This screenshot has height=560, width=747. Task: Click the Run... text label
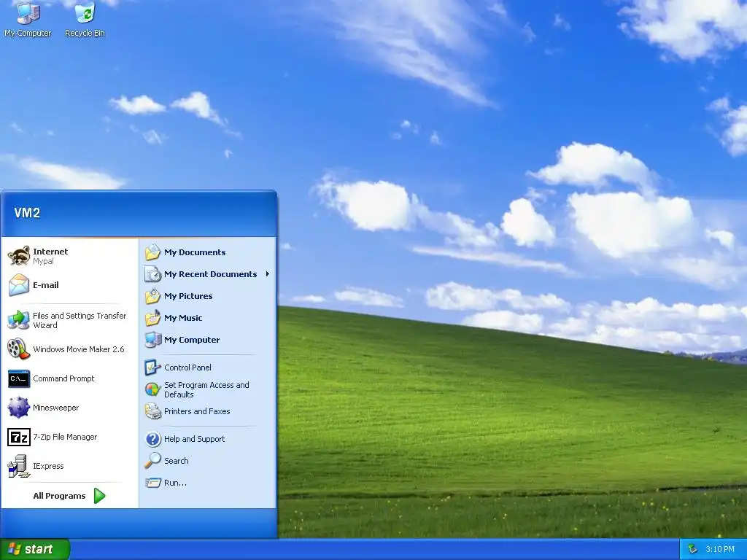point(175,483)
